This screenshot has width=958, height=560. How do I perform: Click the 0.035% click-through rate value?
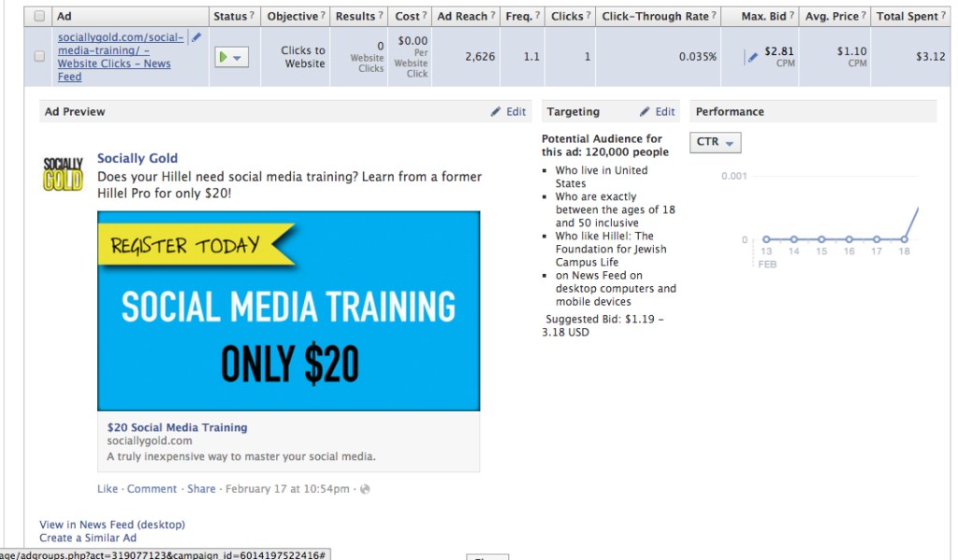click(x=698, y=57)
